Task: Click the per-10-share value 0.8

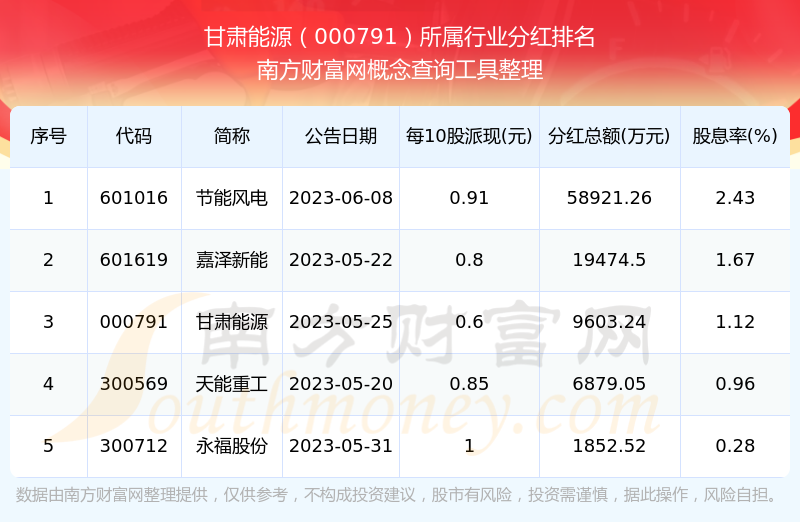Action: tap(469, 260)
